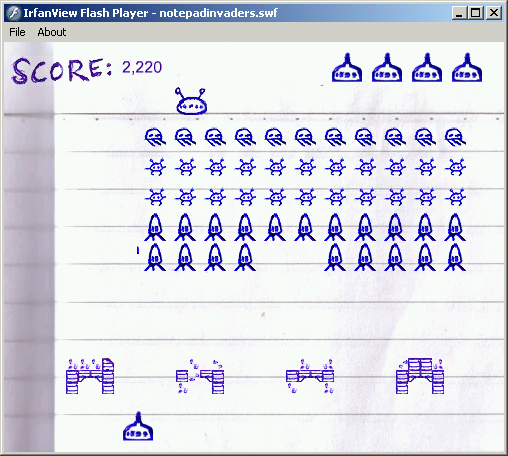Click bottom-row rocket invader just right of gap

[335, 257]
